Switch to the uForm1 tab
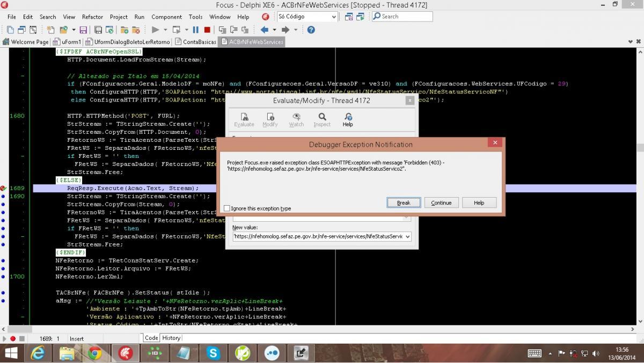 pyautogui.click(x=67, y=42)
